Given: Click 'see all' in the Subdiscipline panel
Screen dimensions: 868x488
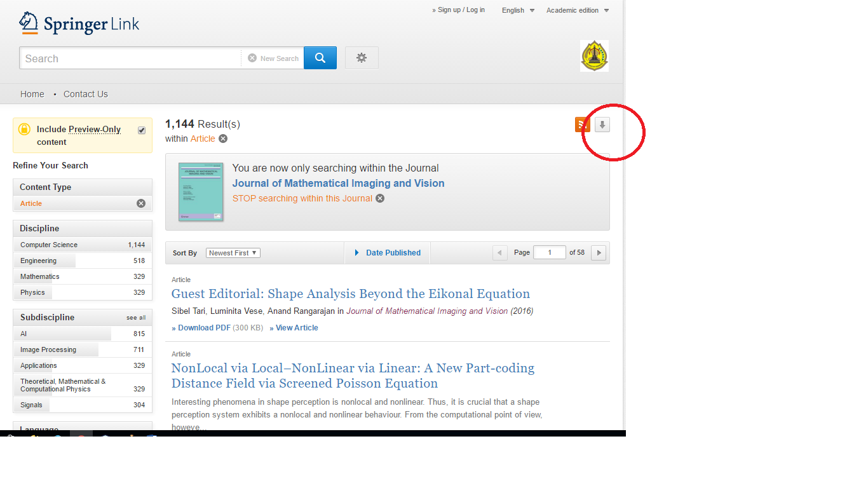Looking at the screenshot, I should pyautogui.click(x=135, y=317).
